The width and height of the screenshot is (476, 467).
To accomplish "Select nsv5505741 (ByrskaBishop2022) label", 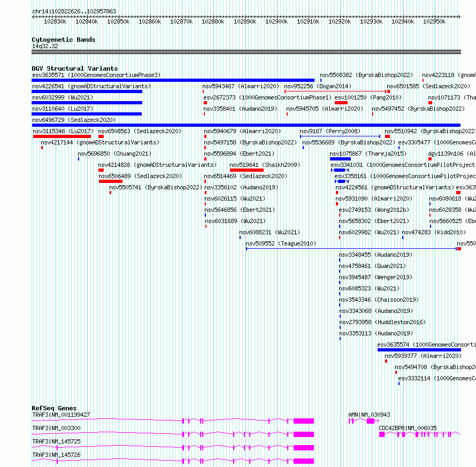I will 156,187.
